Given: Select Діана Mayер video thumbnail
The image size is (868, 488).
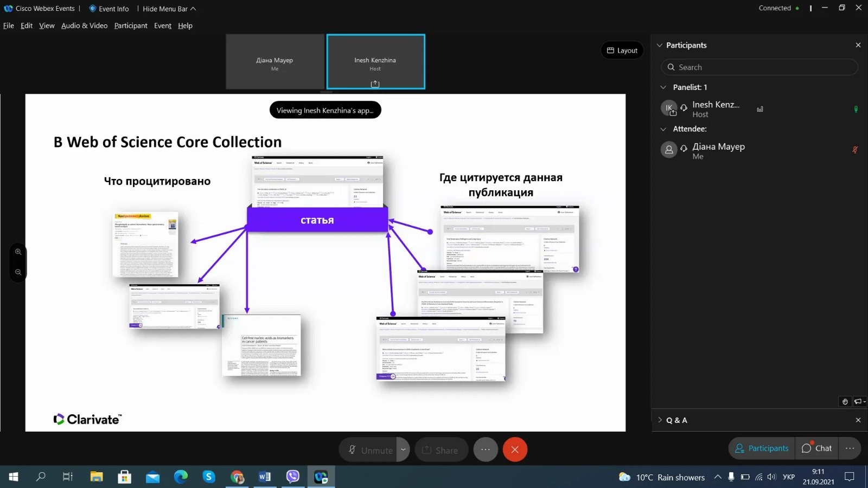Looking at the screenshot, I should click(x=275, y=62).
